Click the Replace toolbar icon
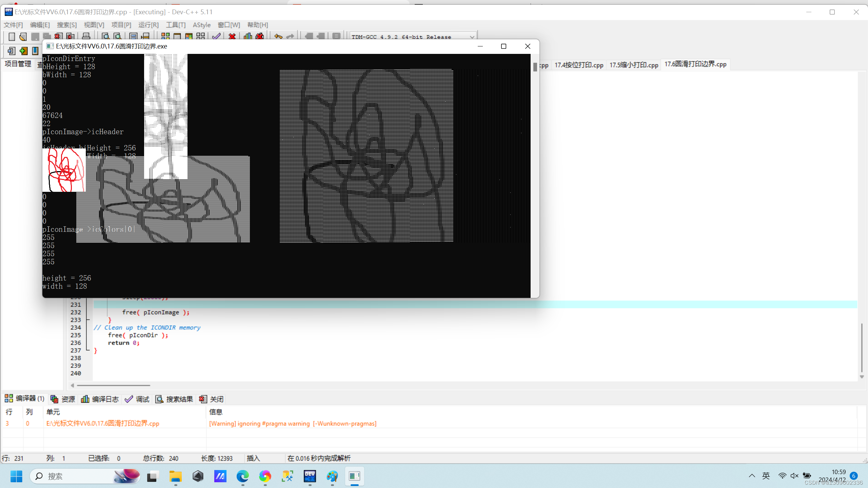 tap(117, 36)
